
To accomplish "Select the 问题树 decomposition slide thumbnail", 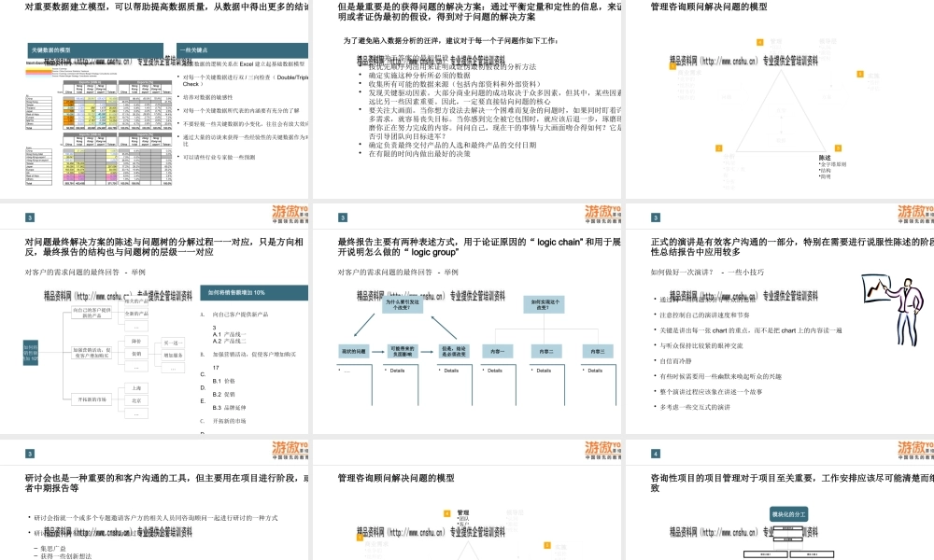I will 154,318.
